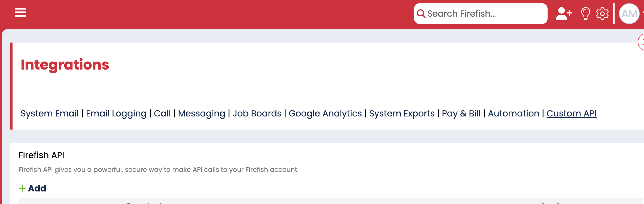Open System Exports settings

click(402, 113)
